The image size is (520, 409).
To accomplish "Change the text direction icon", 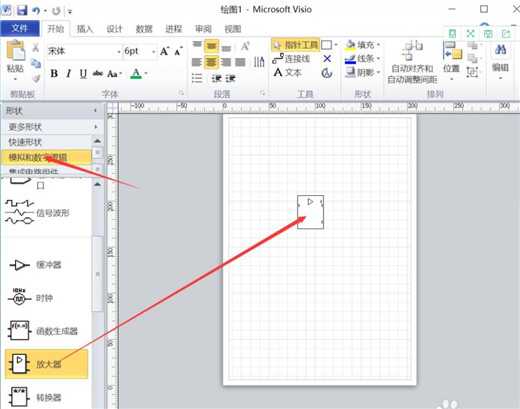I will click(x=259, y=62).
